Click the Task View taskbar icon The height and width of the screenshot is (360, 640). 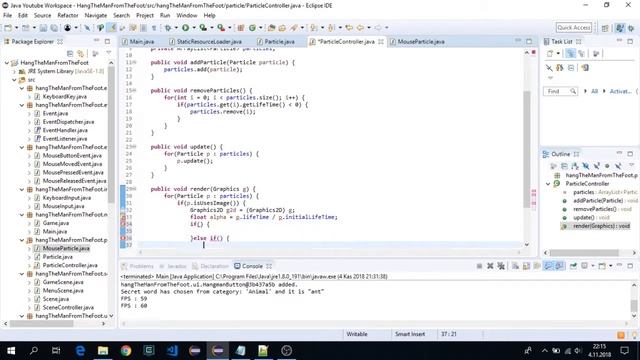(x=56, y=350)
